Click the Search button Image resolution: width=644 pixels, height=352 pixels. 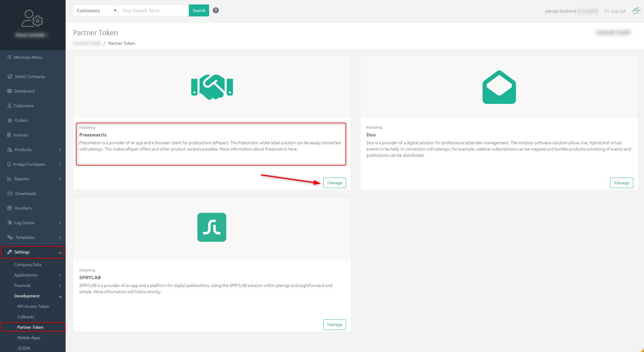pos(199,10)
